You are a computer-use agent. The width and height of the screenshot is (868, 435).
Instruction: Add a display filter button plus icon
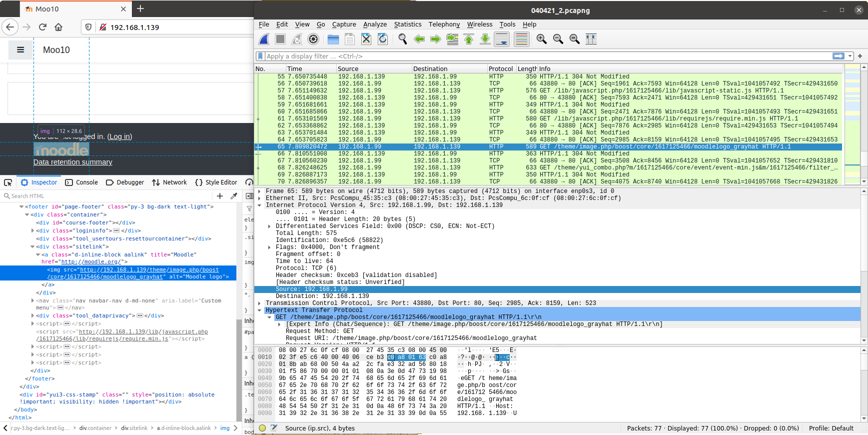click(x=860, y=56)
